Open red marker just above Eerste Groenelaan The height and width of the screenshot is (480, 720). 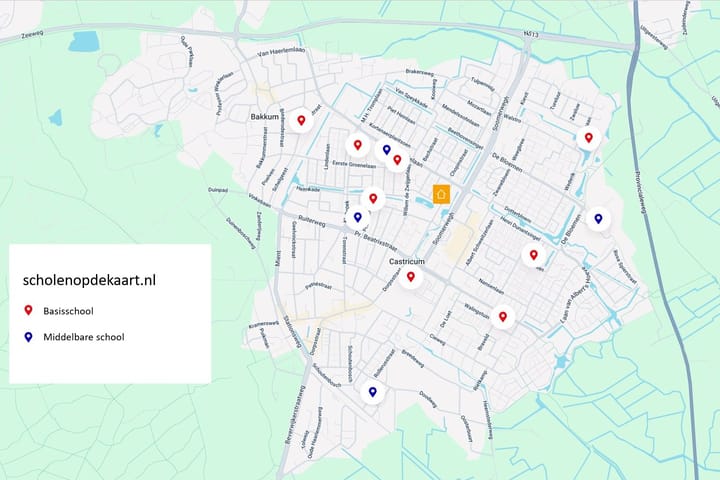357,145
